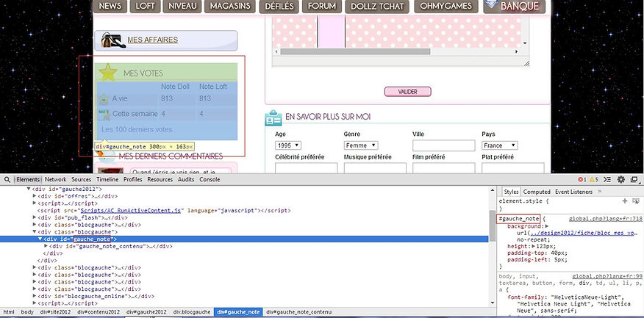
Task: Open the design2012/fiche background image URL link
Action: (582, 233)
